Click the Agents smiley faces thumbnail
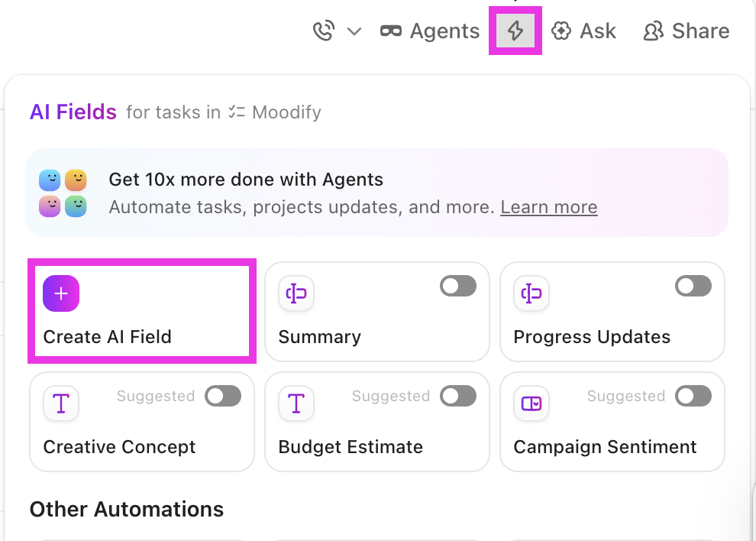Screen dimensions: 756x541 (x=63, y=193)
